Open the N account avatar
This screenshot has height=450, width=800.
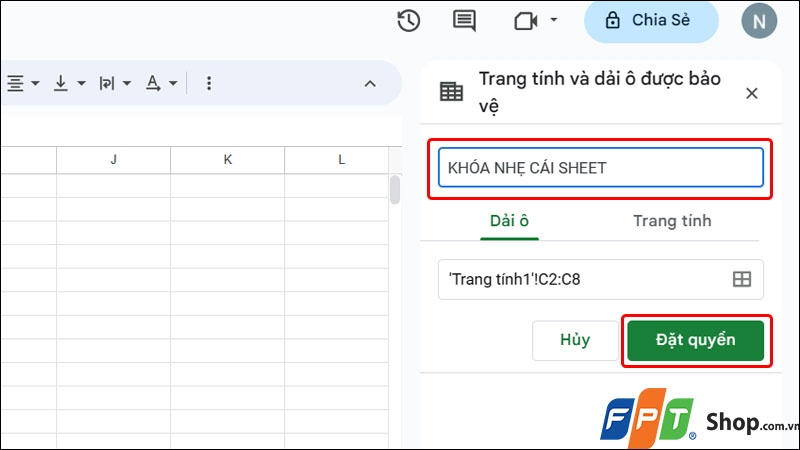pos(759,21)
